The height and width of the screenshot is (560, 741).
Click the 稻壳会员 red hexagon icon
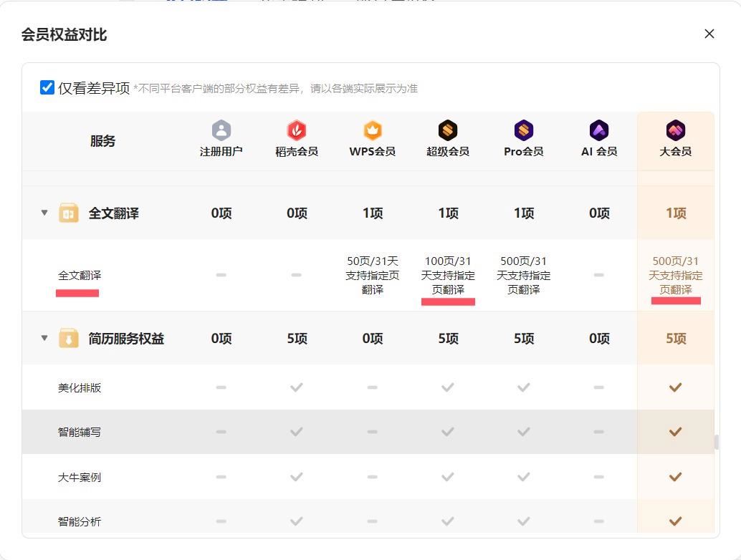tap(297, 130)
